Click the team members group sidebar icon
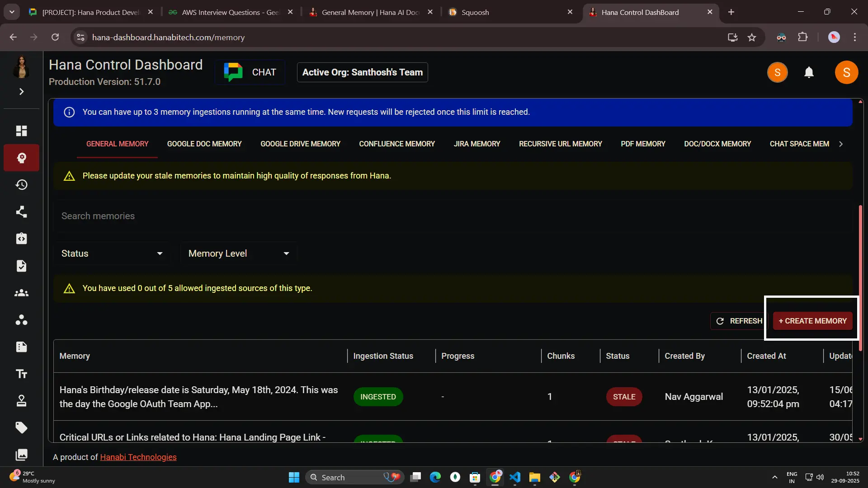Screen dimensions: 868x488 coord(21,293)
